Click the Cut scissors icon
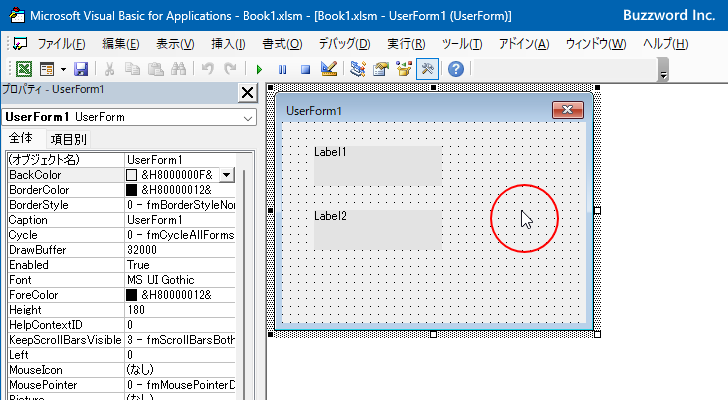The height and width of the screenshot is (400, 728). 110,69
